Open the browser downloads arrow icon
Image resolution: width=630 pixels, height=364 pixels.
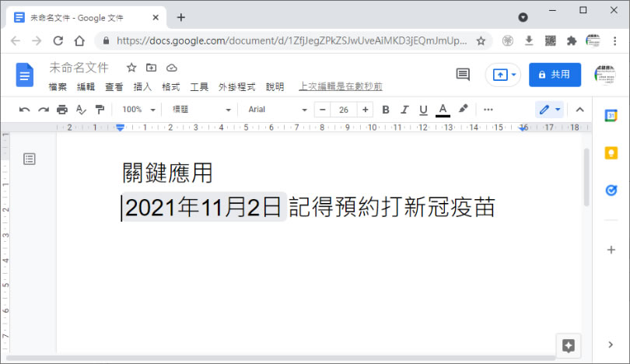(x=529, y=40)
